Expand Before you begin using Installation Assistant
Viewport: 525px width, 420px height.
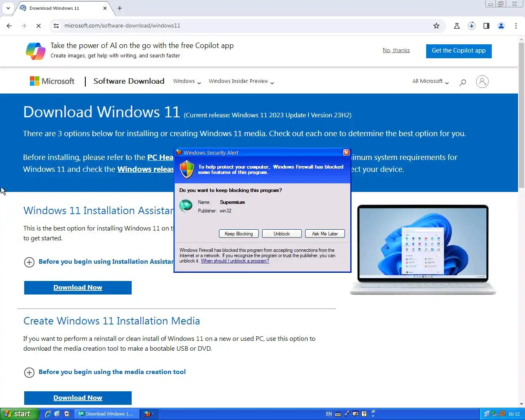click(29, 262)
